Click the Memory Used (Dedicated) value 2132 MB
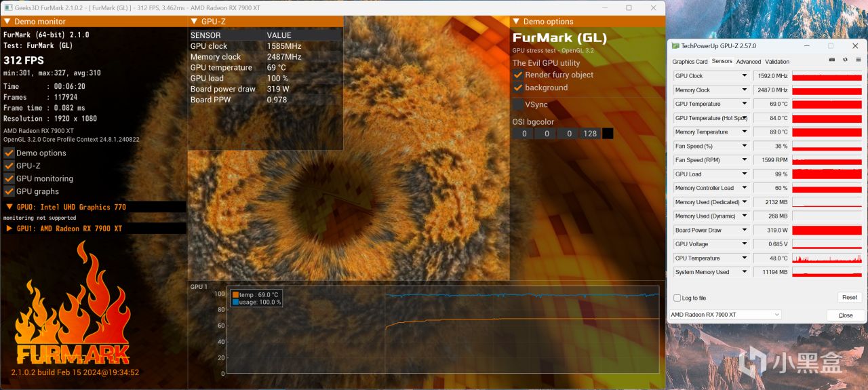Screen dimensions: 868x390 [x=771, y=202]
